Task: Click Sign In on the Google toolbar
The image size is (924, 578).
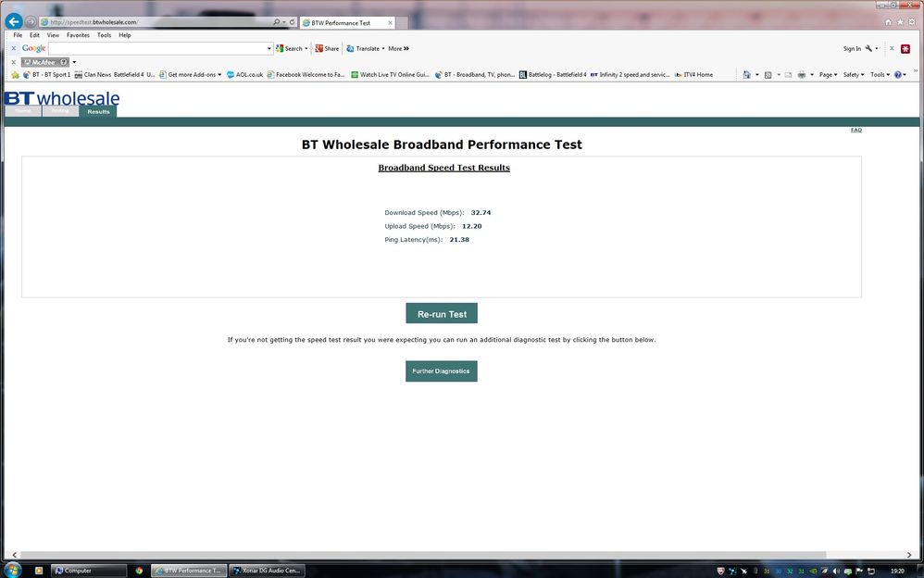Action: click(852, 48)
